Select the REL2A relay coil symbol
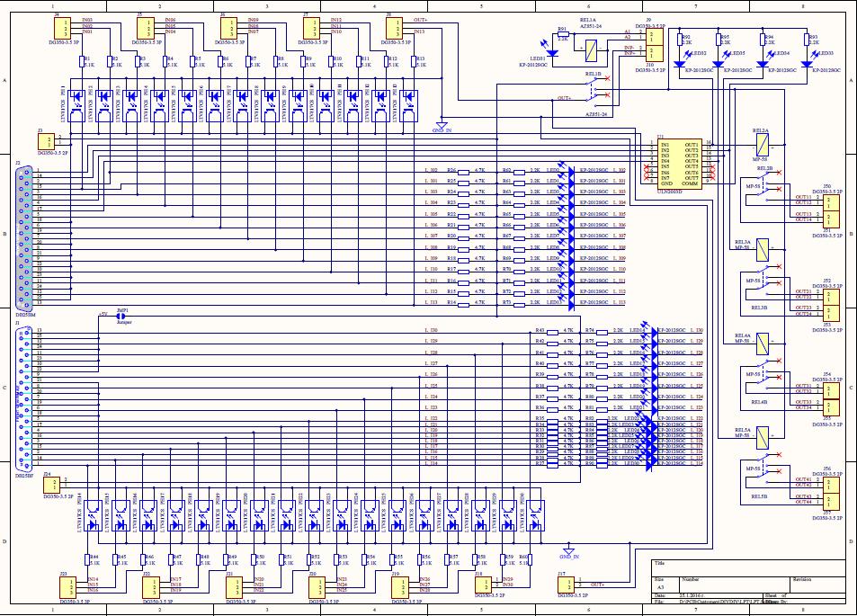The width and height of the screenshot is (857, 616). click(763, 145)
